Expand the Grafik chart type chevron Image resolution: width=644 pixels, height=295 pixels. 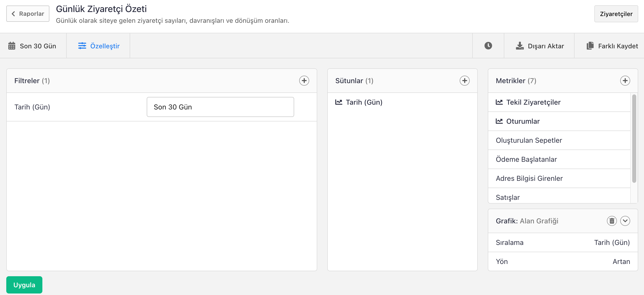625,221
